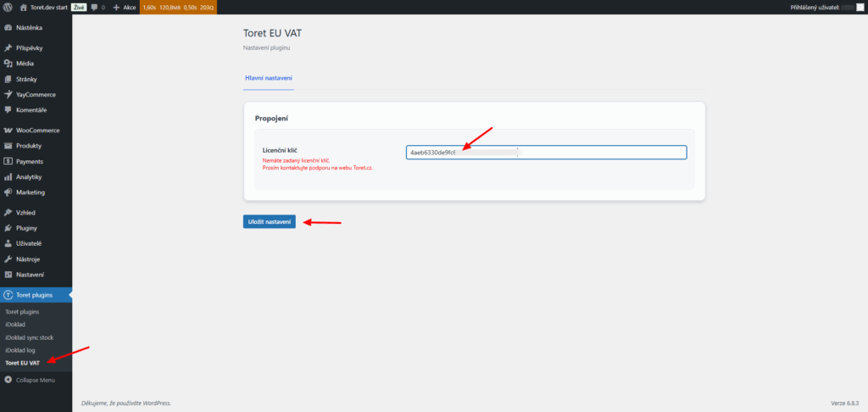Open the Nástroje wrench icon
This screenshot has height=412, width=868.
click(8, 259)
